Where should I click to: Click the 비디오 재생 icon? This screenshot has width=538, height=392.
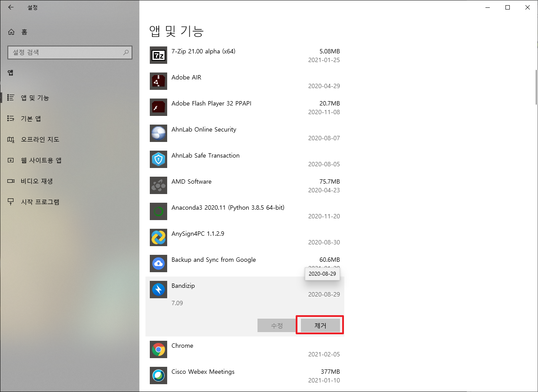coord(11,181)
